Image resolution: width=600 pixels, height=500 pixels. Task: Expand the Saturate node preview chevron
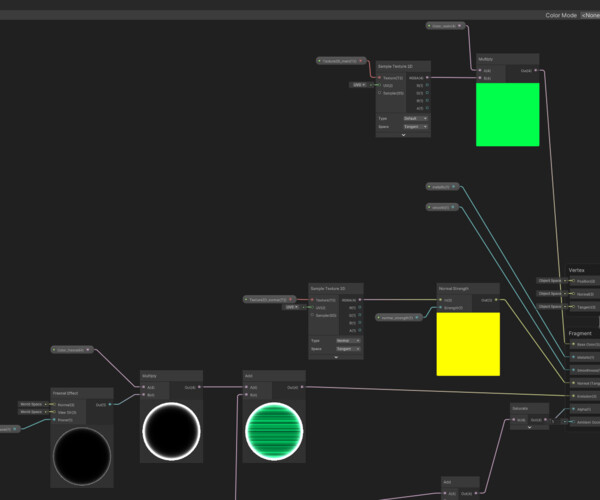[530, 427]
